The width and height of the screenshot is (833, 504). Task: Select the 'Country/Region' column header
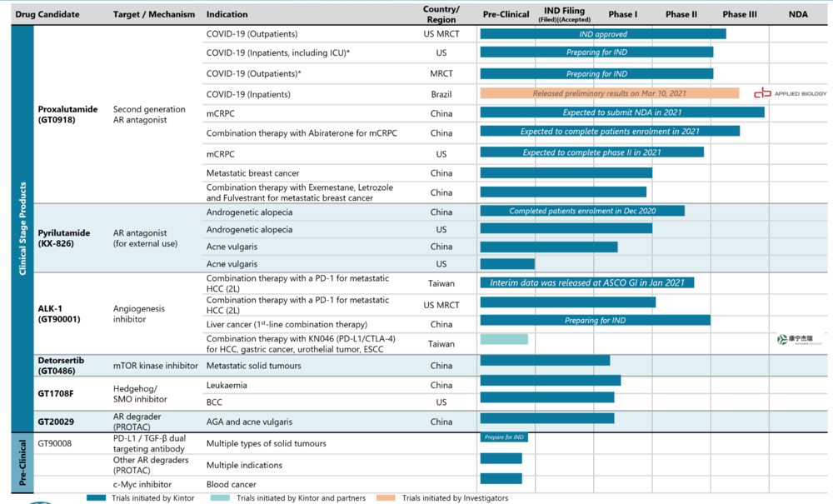point(440,14)
